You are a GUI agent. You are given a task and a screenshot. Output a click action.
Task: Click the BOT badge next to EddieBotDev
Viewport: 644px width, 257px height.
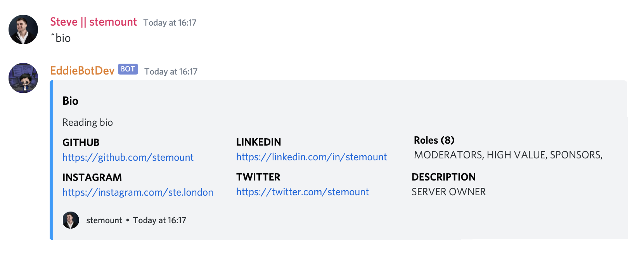coord(128,69)
